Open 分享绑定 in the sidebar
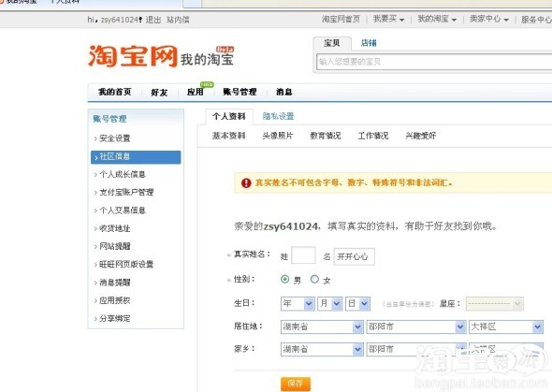The height and width of the screenshot is (392, 552). coord(115,318)
